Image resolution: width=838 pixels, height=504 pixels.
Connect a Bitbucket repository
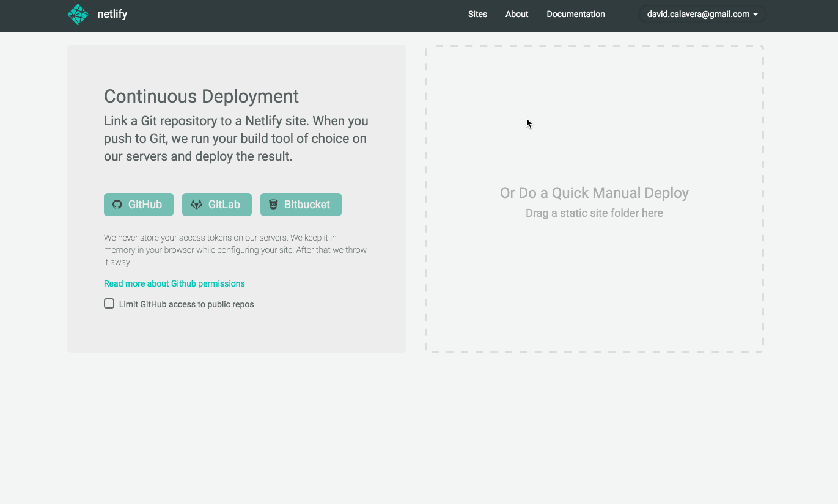tap(301, 204)
